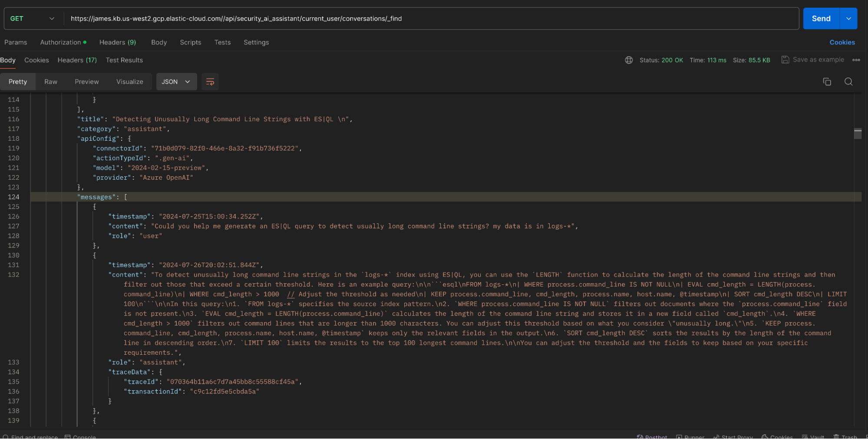The width and height of the screenshot is (868, 439).
Task: Click the "title" key on line 116
Action: tap(90, 119)
